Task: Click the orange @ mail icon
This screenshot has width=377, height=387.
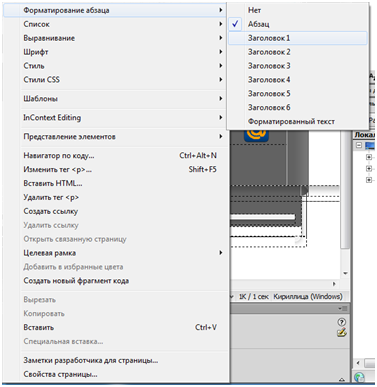Action: (256, 135)
